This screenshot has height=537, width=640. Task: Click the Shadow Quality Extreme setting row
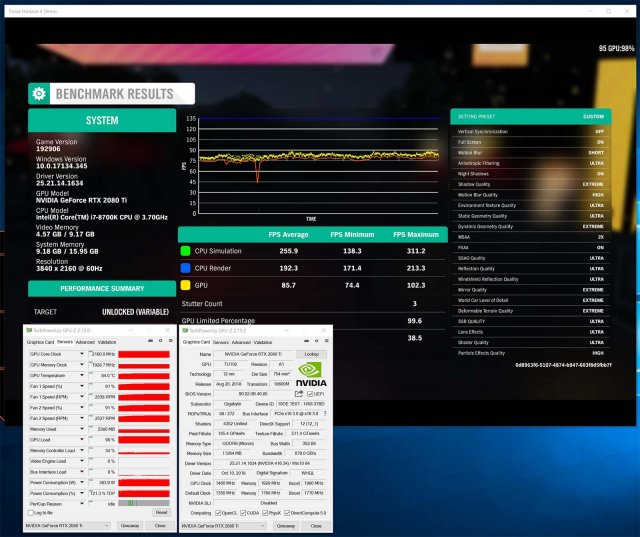click(x=531, y=184)
